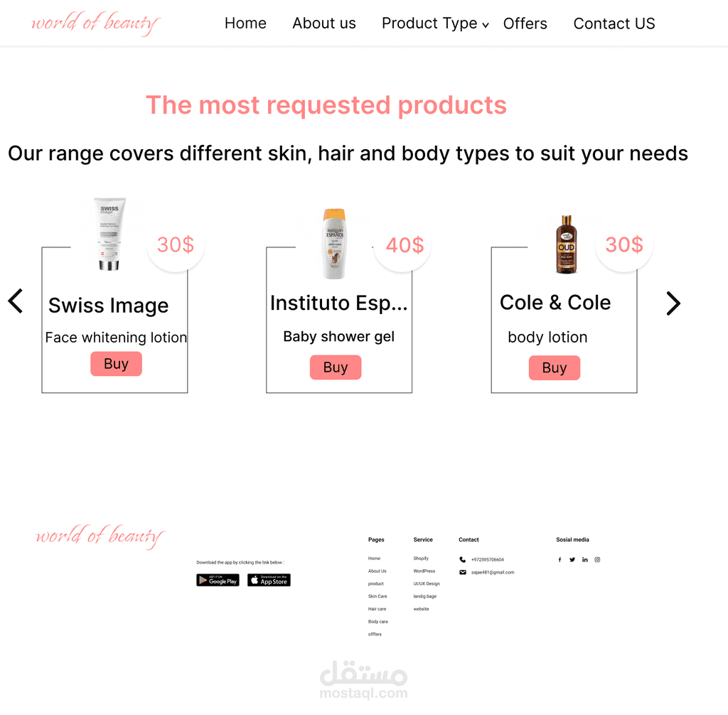728x715 pixels.
Task: Click the envelope email icon in footer
Action: tap(462, 572)
